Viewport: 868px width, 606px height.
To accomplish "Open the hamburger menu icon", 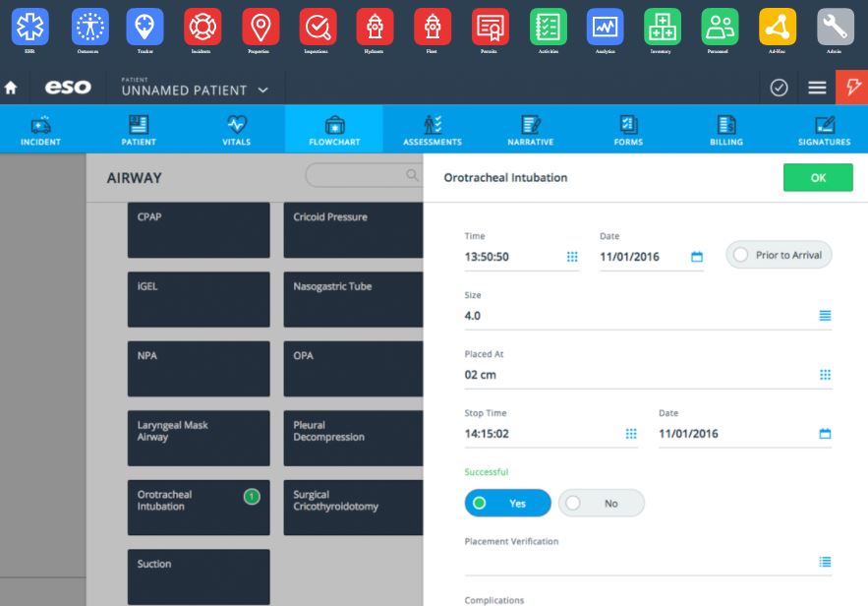I will tap(817, 88).
